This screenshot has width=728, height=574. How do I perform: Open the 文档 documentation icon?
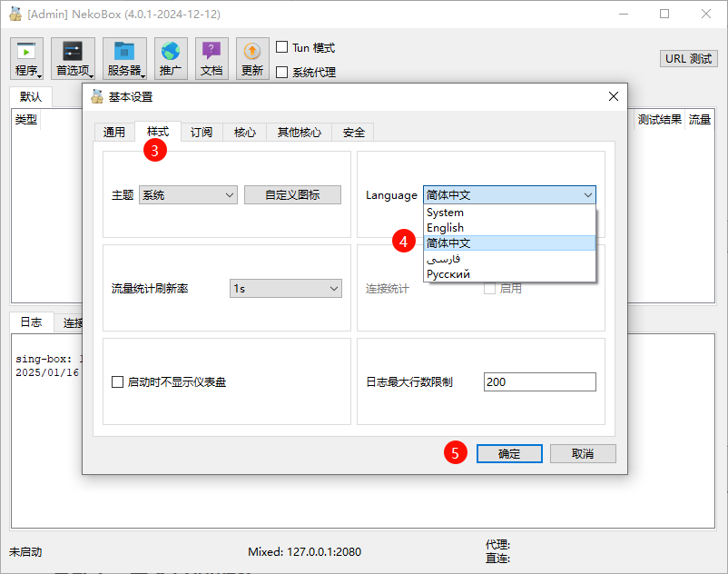tap(212, 57)
